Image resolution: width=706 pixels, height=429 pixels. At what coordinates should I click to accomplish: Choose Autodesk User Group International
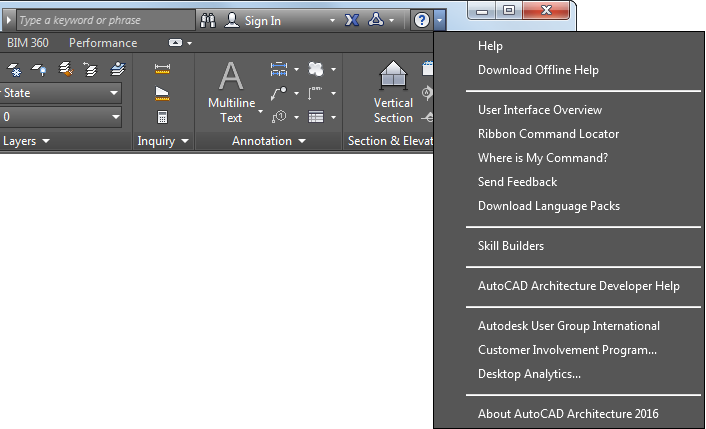(569, 326)
